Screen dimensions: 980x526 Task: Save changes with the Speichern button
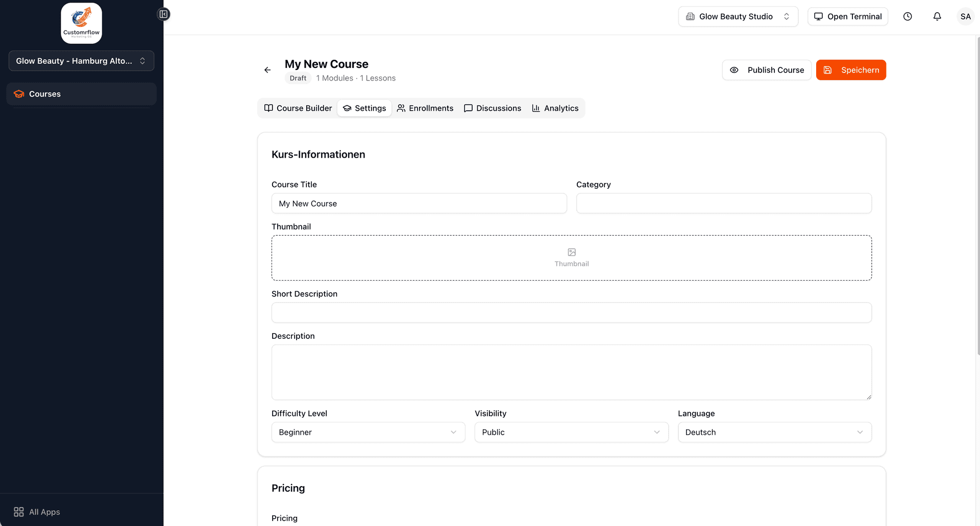coord(851,70)
